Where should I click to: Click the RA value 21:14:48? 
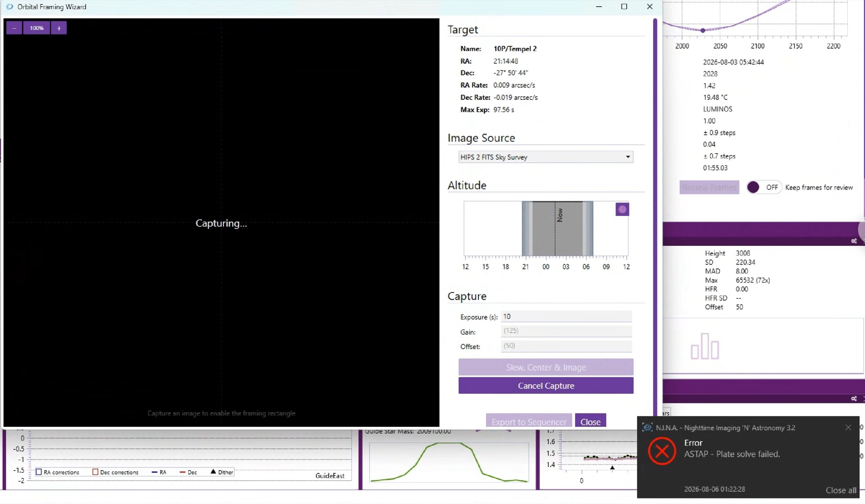point(506,61)
